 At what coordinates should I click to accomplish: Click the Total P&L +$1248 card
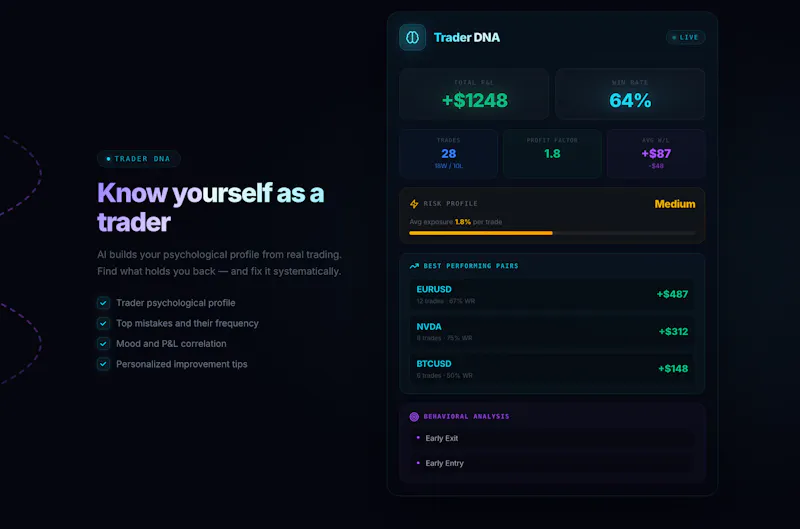click(474, 94)
